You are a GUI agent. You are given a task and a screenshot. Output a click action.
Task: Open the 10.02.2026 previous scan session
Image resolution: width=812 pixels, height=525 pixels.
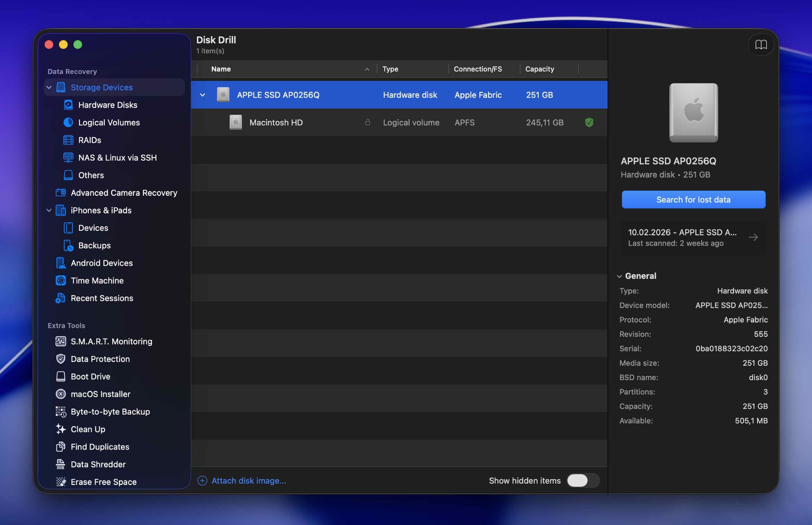click(x=693, y=238)
